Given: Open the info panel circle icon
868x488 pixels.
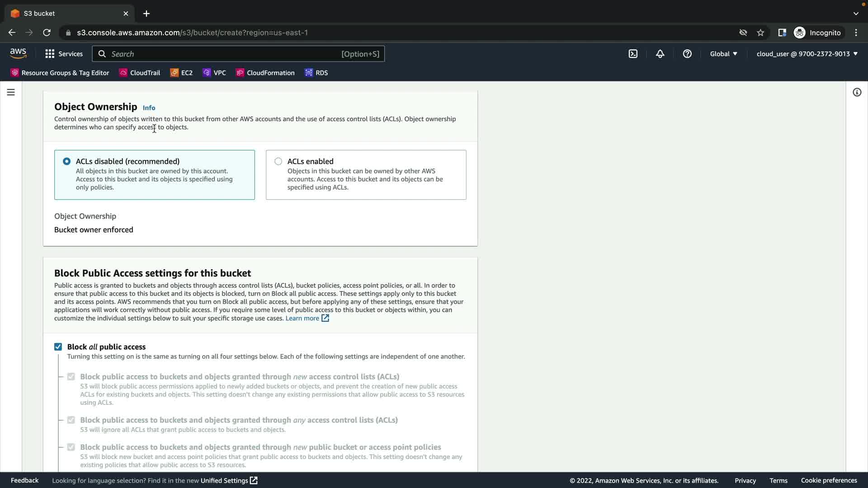Looking at the screenshot, I should [857, 92].
